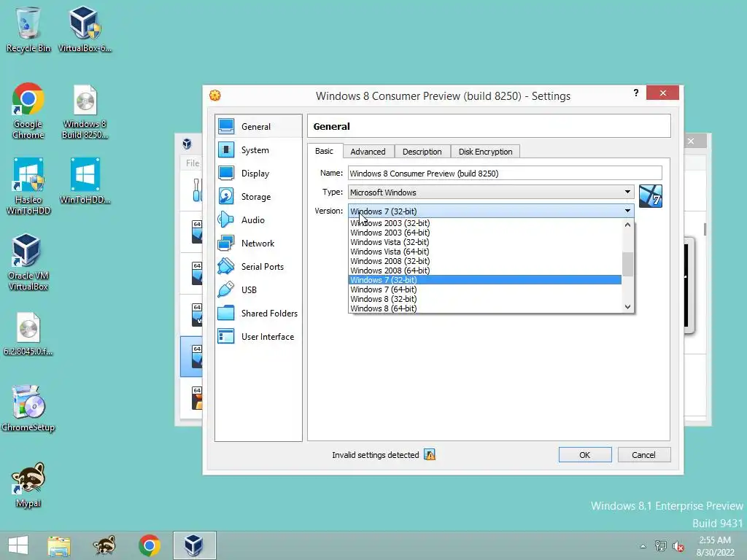Choose Windows 8 (32-bit) from the list

click(484, 299)
